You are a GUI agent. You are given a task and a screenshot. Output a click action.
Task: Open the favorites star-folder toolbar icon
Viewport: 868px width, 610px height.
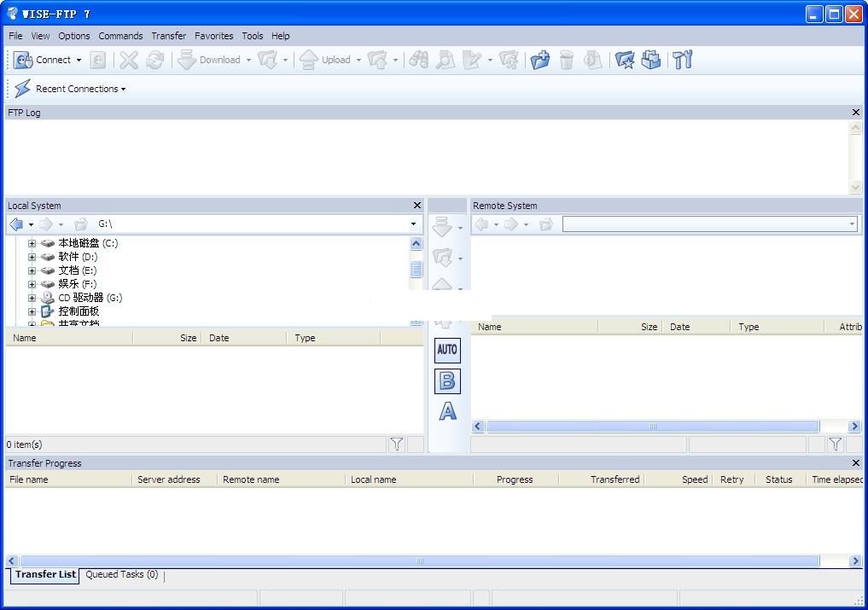[625, 60]
